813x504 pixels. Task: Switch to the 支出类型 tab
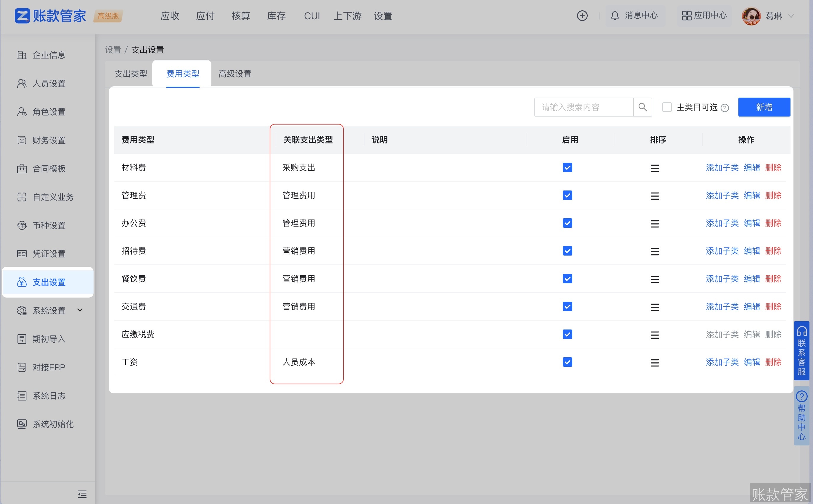(x=131, y=74)
